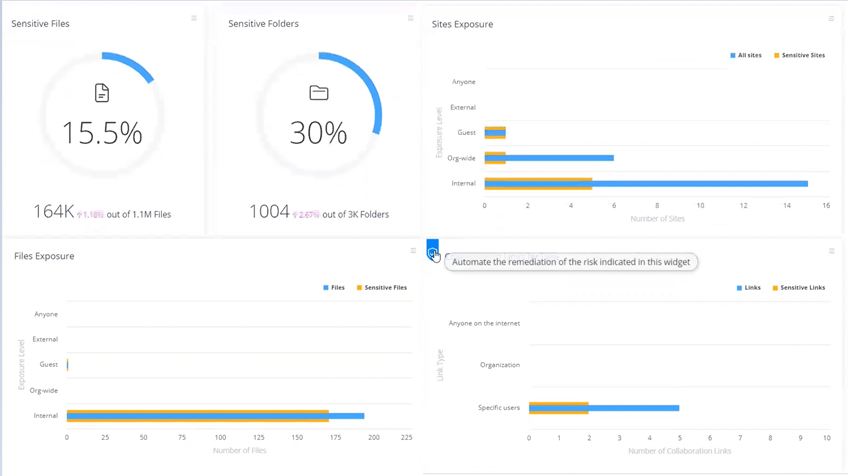Click the document icon in Sensitive Files
The image size is (848, 476).
(x=102, y=93)
